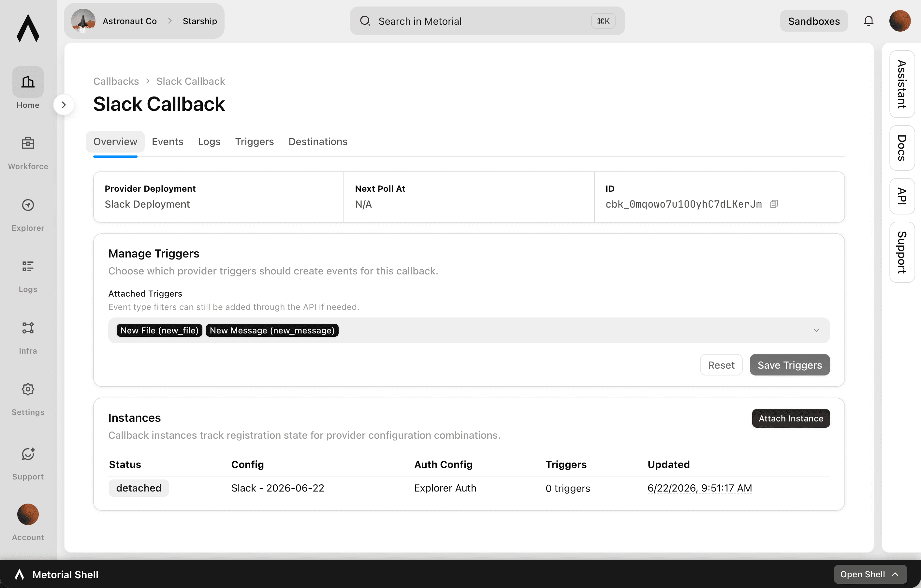This screenshot has width=921, height=588.
Task: Open the Infra sidebar icon
Action: (x=28, y=328)
